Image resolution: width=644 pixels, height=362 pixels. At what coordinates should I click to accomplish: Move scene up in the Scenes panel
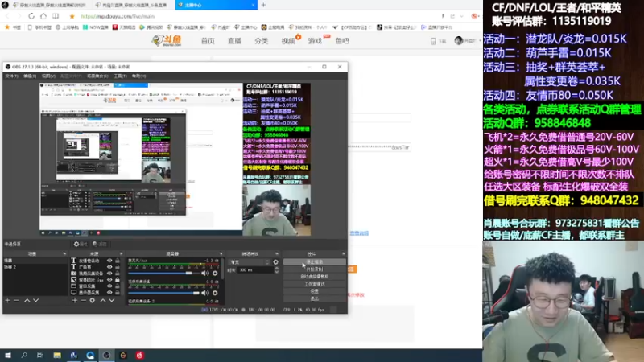(27, 300)
